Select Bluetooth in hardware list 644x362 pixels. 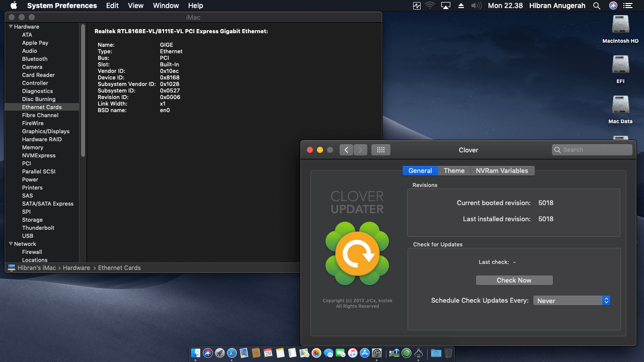(35, 59)
